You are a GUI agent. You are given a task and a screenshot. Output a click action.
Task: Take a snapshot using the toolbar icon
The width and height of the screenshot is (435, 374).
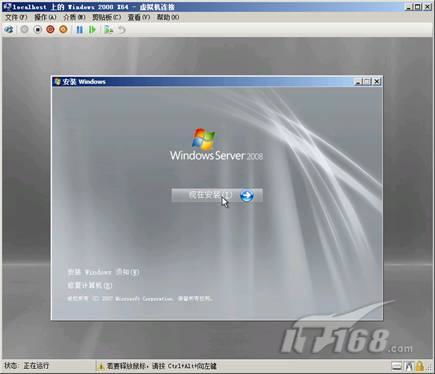click(x=109, y=30)
